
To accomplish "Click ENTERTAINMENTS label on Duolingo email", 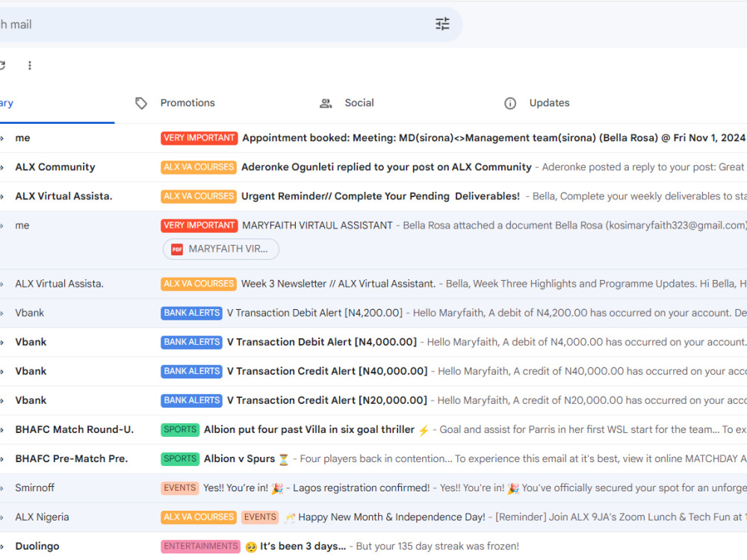I will 200,547.
